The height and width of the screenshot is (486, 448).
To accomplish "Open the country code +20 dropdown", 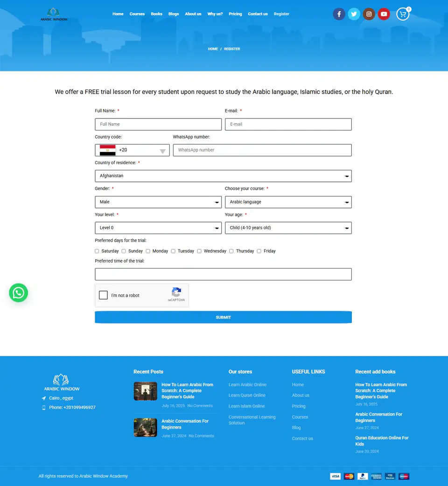I will pyautogui.click(x=132, y=150).
